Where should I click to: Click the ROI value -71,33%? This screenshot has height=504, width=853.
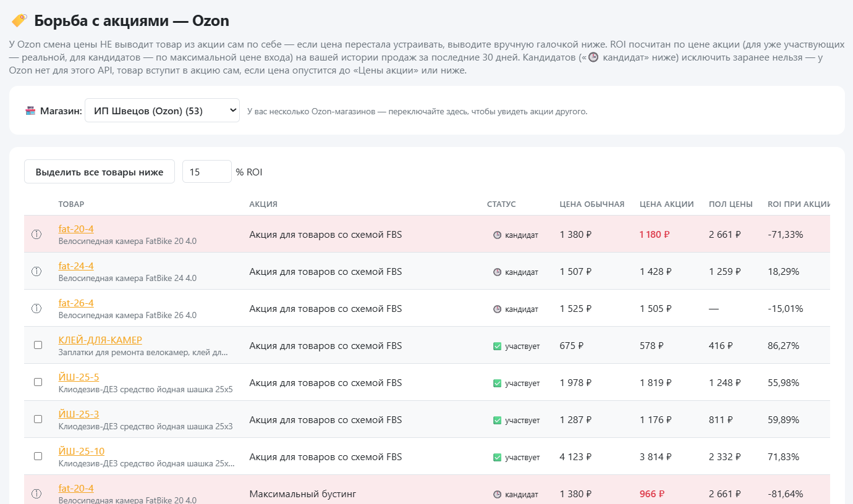pyautogui.click(x=785, y=235)
